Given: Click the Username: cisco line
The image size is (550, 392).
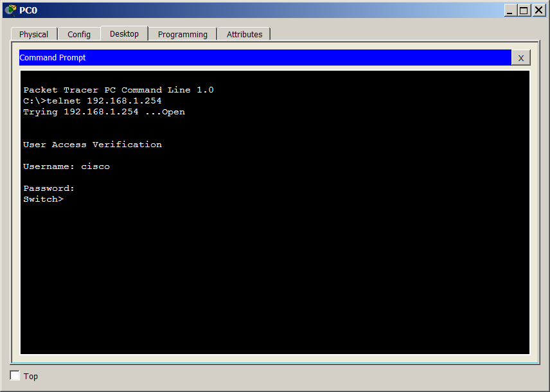Looking at the screenshot, I should point(67,166).
